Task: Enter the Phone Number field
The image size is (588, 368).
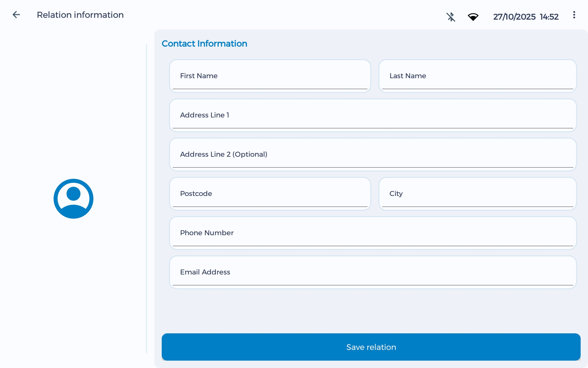Action: click(373, 233)
